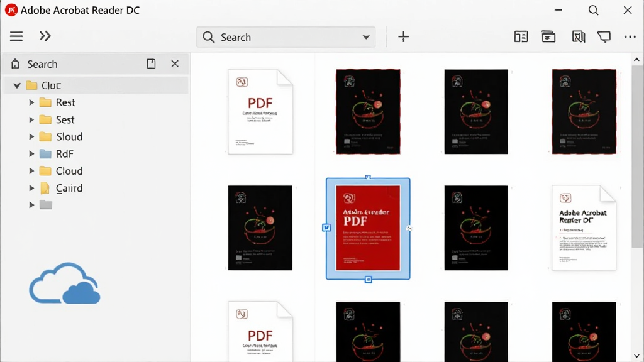This screenshot has width=644, height=362.
Task: Expand the Caiird folder
Action: (31, 188)
